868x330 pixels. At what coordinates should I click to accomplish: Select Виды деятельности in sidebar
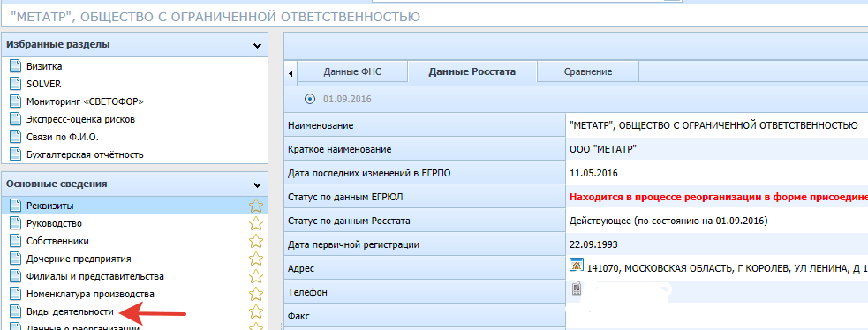tap(70, 311)
